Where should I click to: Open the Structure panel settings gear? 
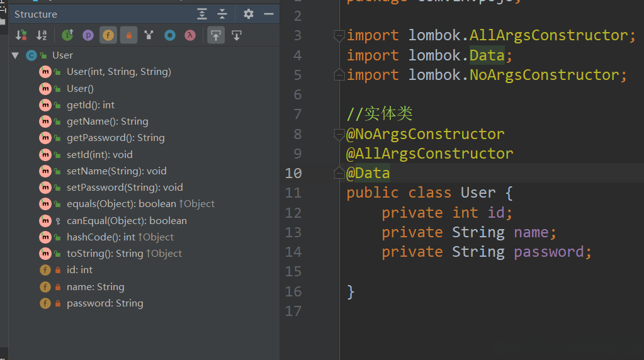pos(249,14)
